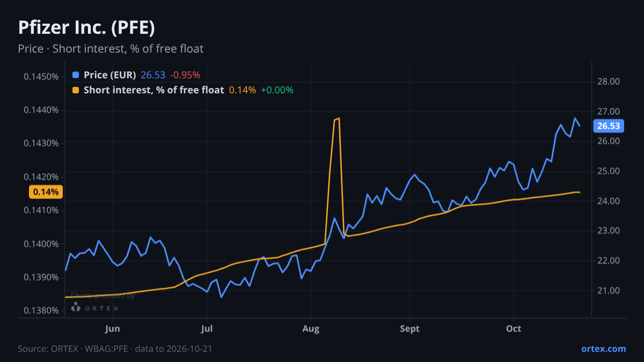This screenshot has width=644, height=362.
Task: Click the 0.1410% left axis label
Action: coord(41,210)
